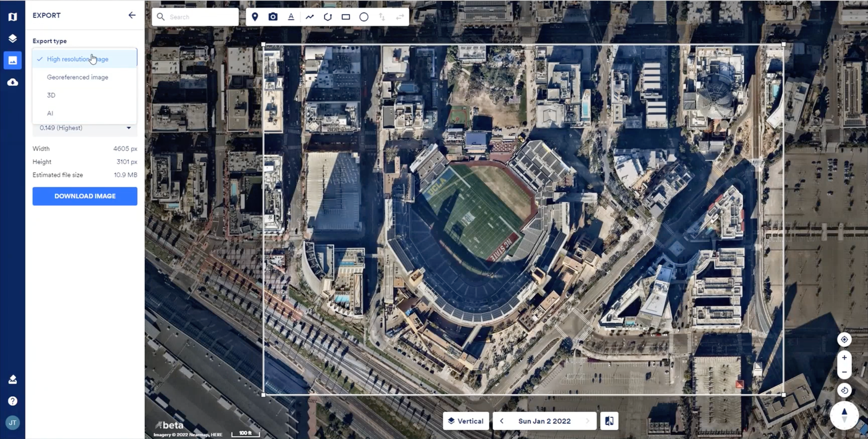
Task: Select High resolution image export type
Action: pos(78,59)
